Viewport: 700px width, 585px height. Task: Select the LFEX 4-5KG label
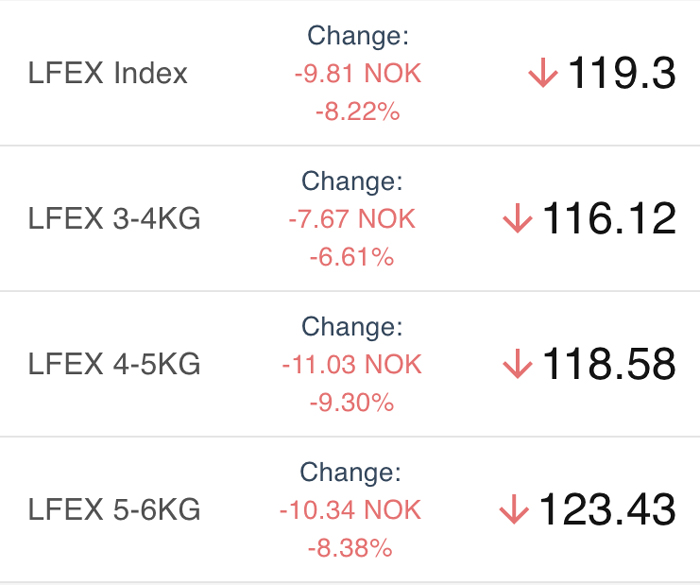click(x=114, y=364)
